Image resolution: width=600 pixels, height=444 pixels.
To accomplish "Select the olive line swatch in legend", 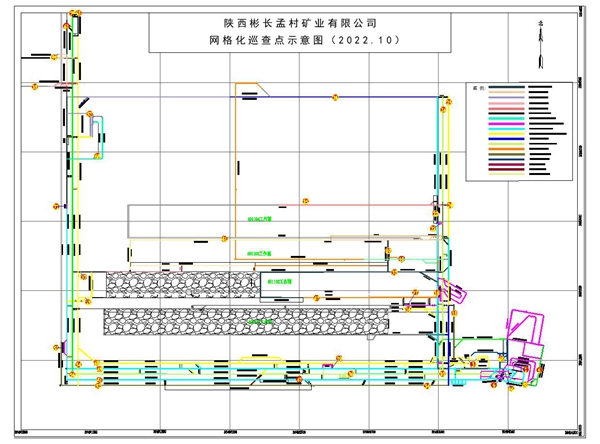I will [x=507, y=154].
